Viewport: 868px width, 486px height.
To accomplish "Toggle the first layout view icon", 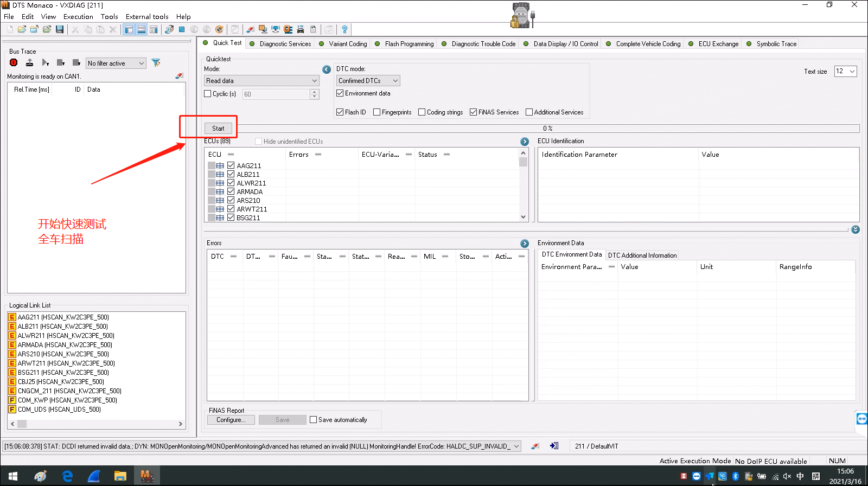I will click(129, 29).
